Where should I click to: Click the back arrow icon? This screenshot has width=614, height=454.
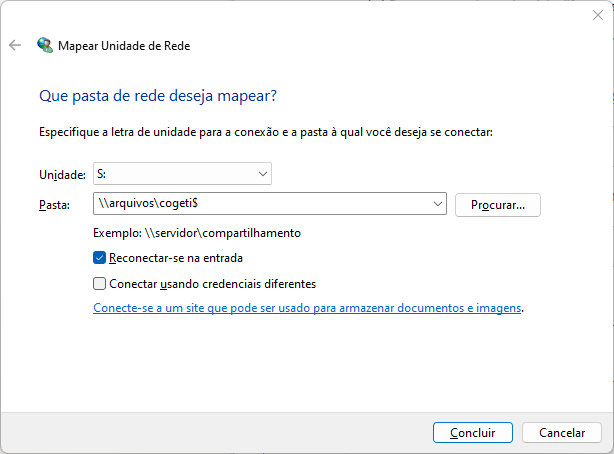[x=15, y=45]
